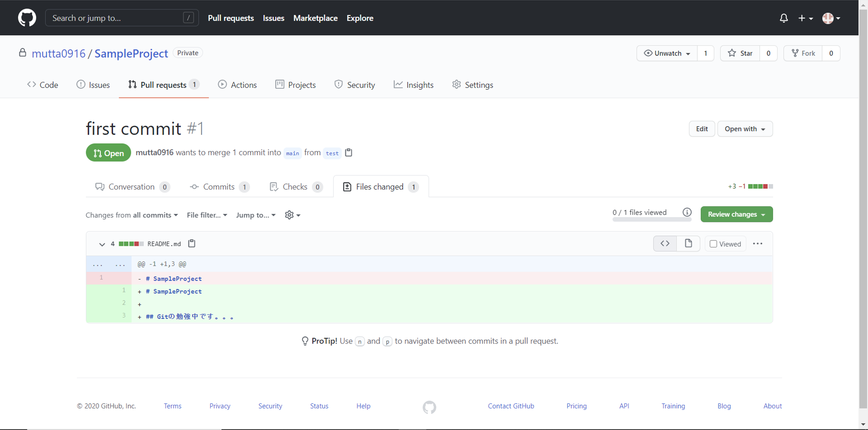Screen dimensions: 868x430
Task: Open the mutta0916 owner link
Action: [59, 53]
